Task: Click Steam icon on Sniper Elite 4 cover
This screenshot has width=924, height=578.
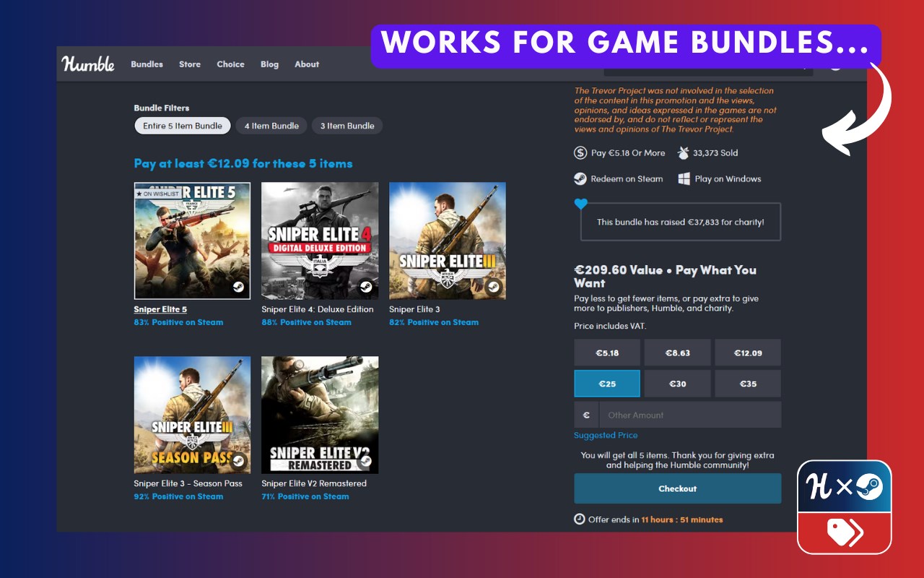Action: click(366, 287)
